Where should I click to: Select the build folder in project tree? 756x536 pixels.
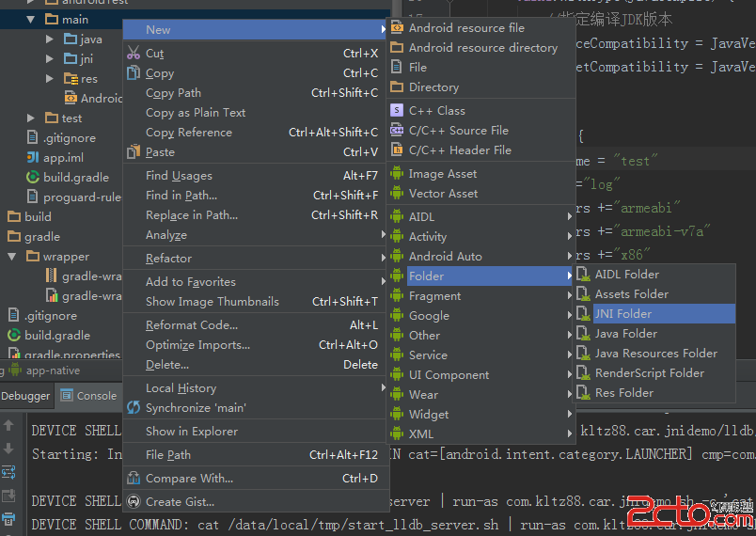pyautogui.click(x=29, y=217)
